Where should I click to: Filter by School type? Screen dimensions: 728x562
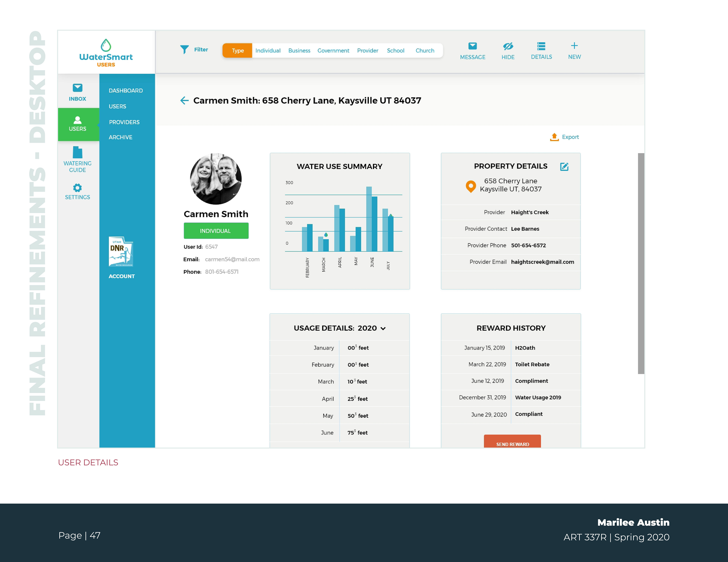(x=395, y=51)
